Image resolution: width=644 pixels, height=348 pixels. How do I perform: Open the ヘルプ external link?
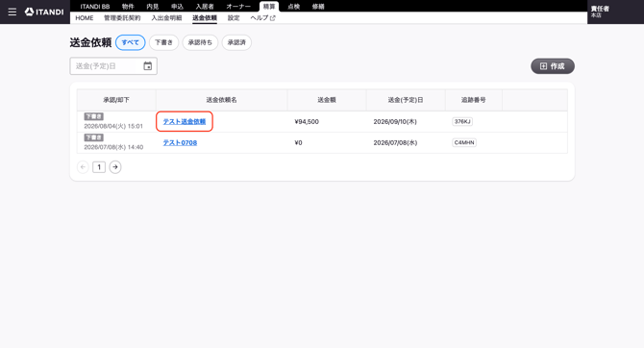coord(262,18)
